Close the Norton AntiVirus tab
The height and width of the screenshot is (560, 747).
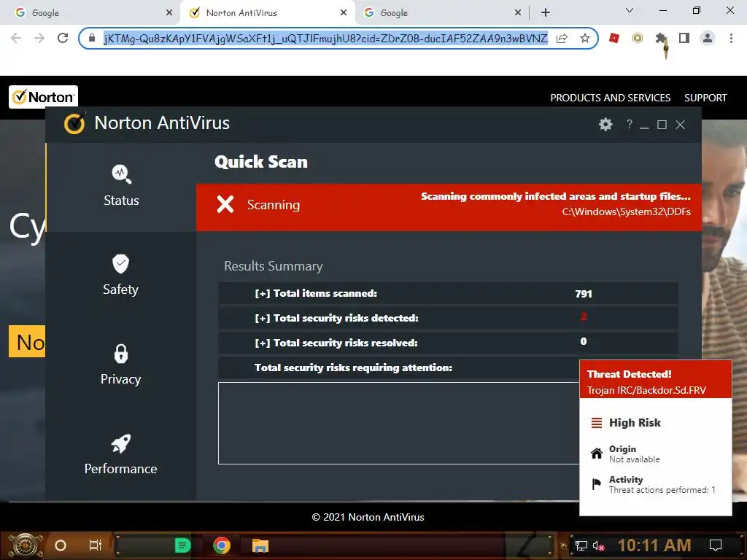(x=344, y=13)
